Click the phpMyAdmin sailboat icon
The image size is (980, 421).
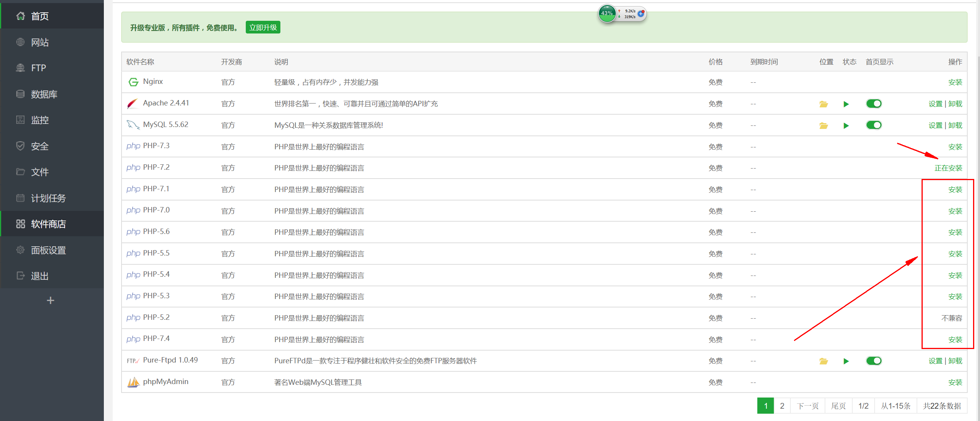[x=133, y=382]
